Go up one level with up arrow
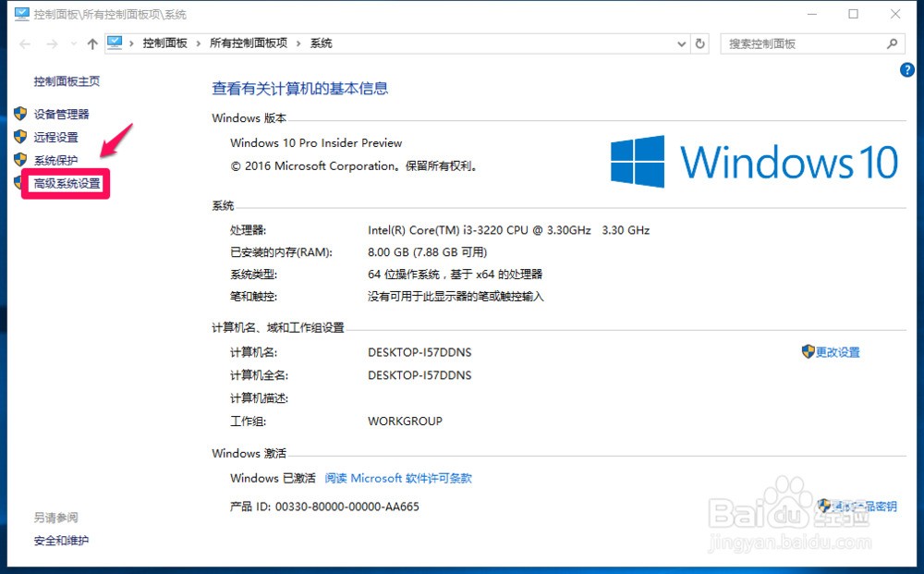Viewport: 924px width, 574px height. [x=91, y=43]
